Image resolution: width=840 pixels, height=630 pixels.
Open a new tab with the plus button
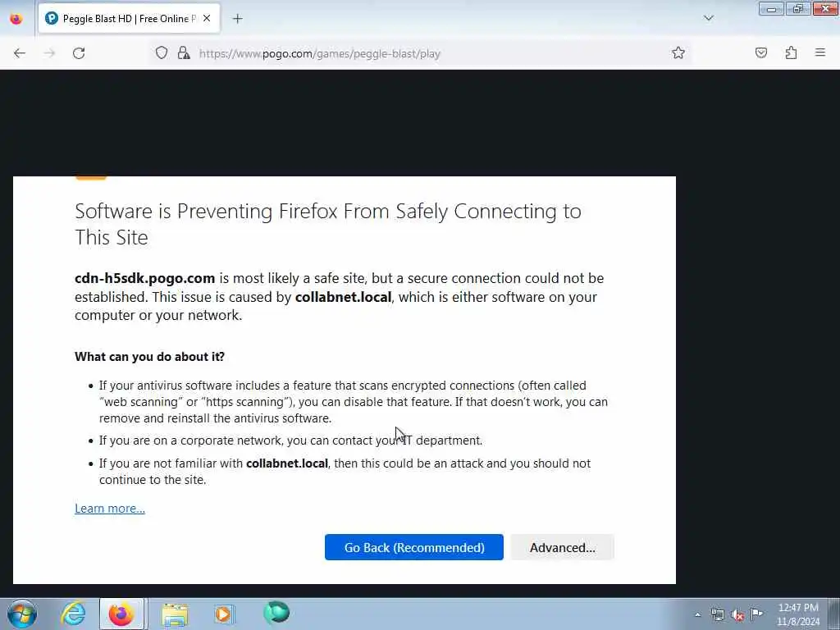tap(237, 19)
